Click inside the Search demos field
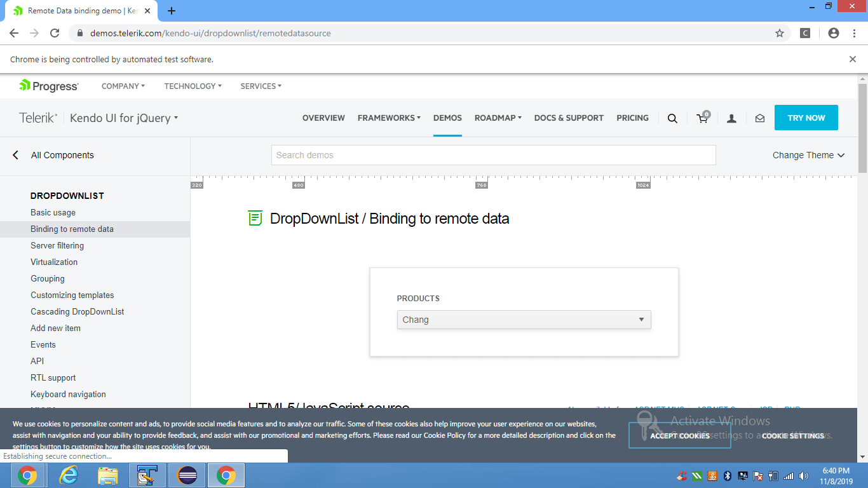The image size is (868, 488). pos(493,154)
